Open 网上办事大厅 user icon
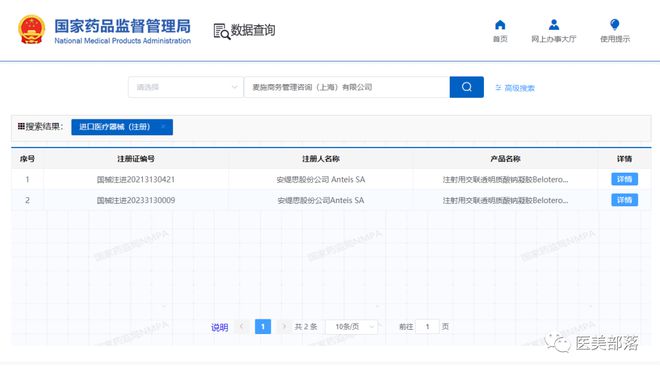 coord(554,25)
